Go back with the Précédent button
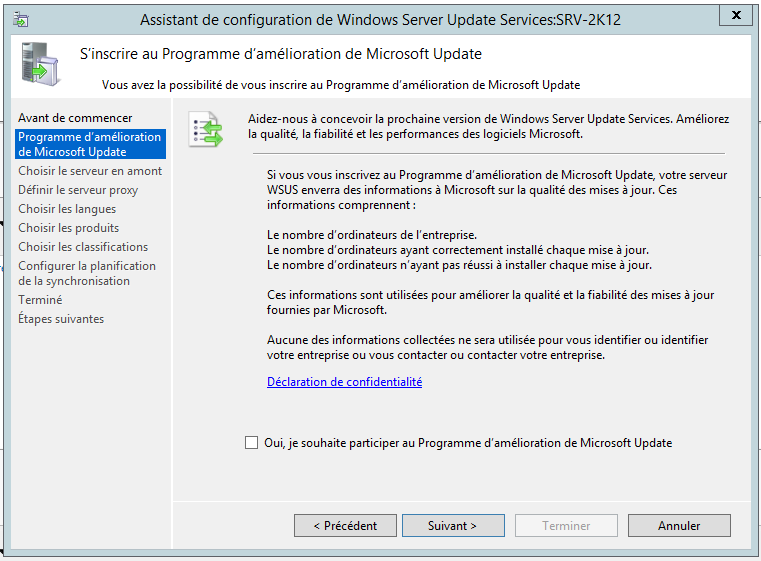The height and width of the screenshot is (561, 761). pos(345,526)
